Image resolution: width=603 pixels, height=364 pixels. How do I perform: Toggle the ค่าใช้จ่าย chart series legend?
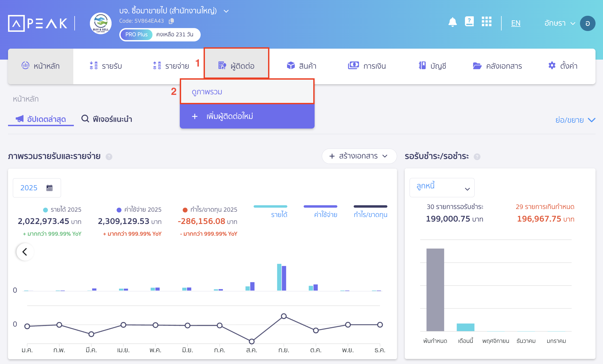click(325, 214)
